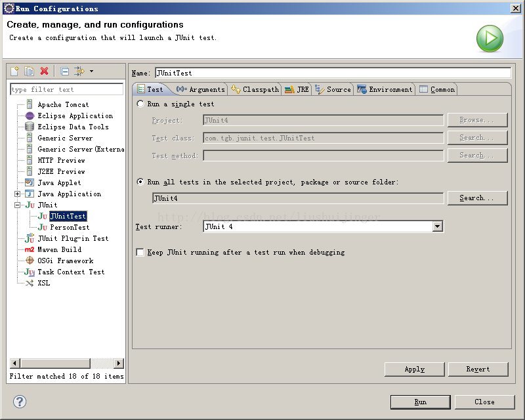Open filter menu dropdown arrow in toolbar
The image size is (525, 420).
point(91,71)
